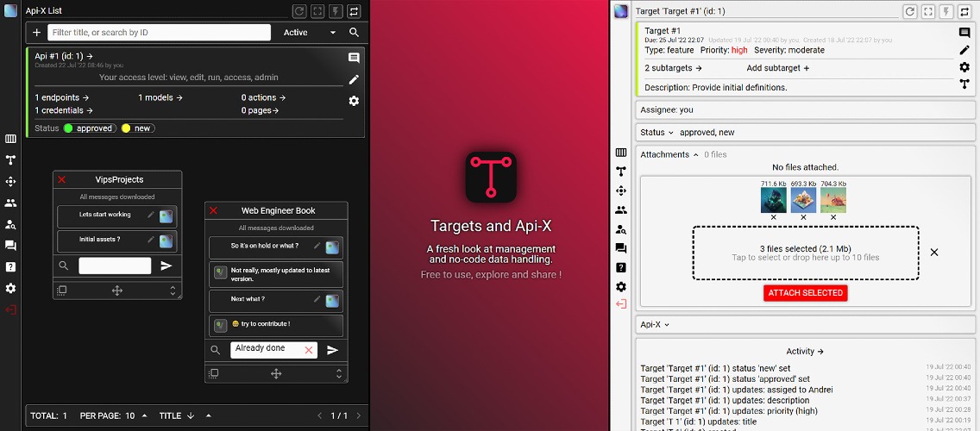Click the fullscreen icon in the Target panel header

(928, 11)
